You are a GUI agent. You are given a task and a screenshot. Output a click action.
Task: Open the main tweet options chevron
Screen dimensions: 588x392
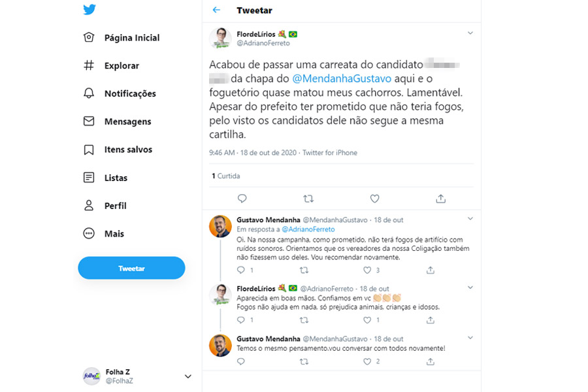tap(470, 33)
